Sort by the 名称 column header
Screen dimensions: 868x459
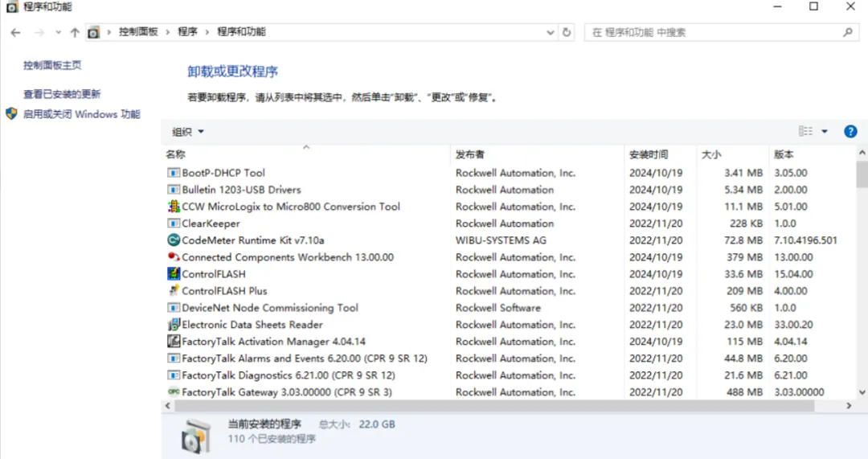tap(306, 154)
